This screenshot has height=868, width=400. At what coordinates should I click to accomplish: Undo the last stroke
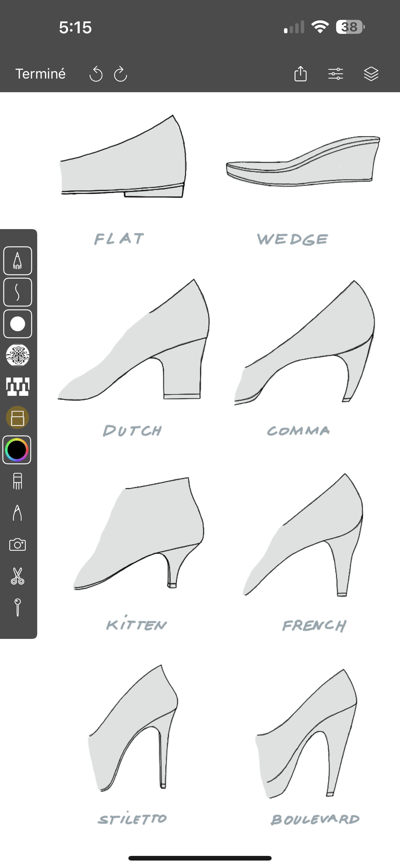[x=96, y=74]
